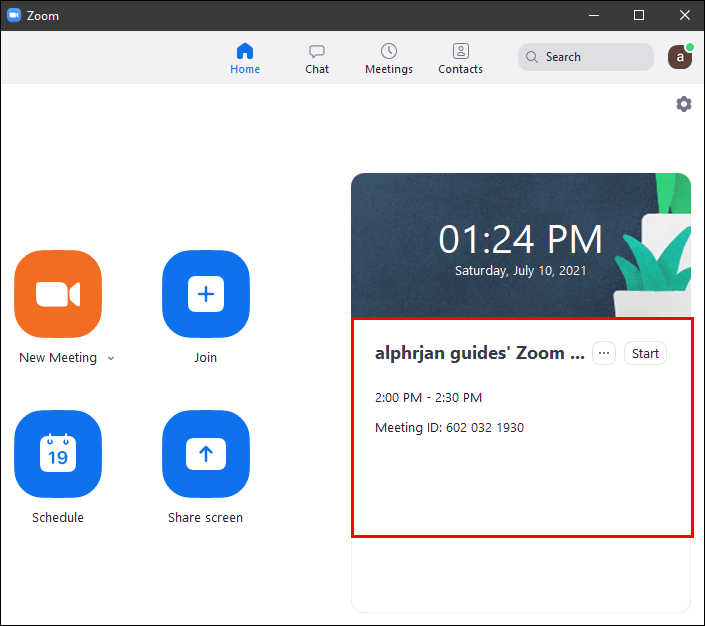Close the Zoom window
The image size is (705, 626).
pyautogui.click(x=685, y=15)
